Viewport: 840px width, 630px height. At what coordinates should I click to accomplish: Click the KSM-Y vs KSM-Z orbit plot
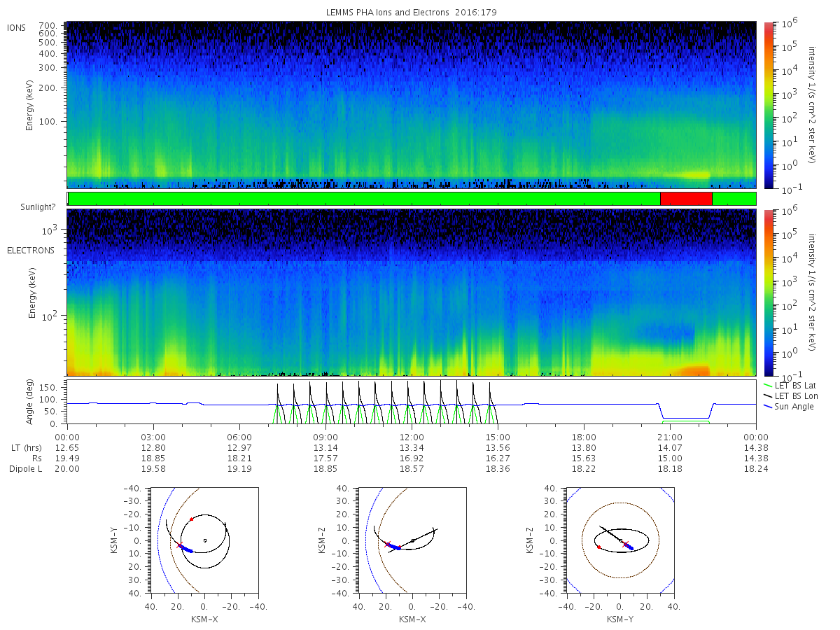621,540
